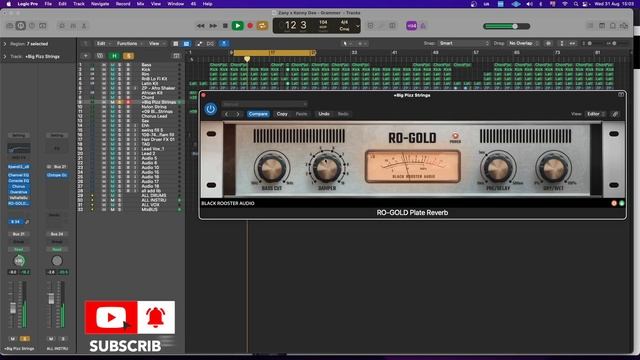The height and width of the screenshot is (360, 640).
Task: Open the Mixer icon in control bar
Action: pyautogui.click(x=73, y=26)
